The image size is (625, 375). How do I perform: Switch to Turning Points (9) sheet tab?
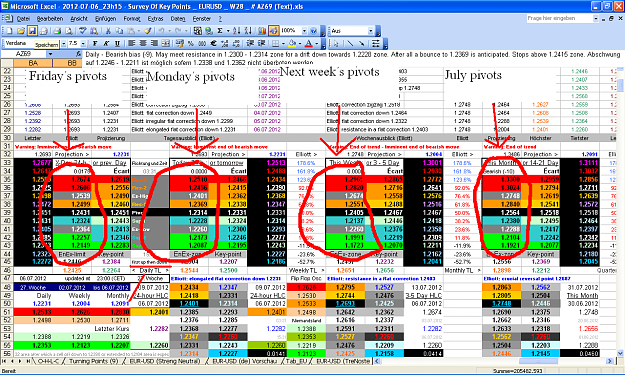[x=94, y=361]
